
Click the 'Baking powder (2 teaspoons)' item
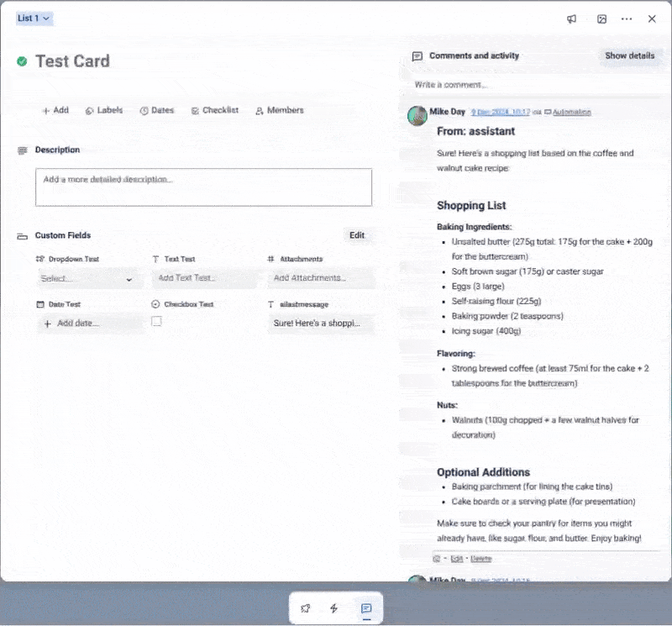pos(507,317)
